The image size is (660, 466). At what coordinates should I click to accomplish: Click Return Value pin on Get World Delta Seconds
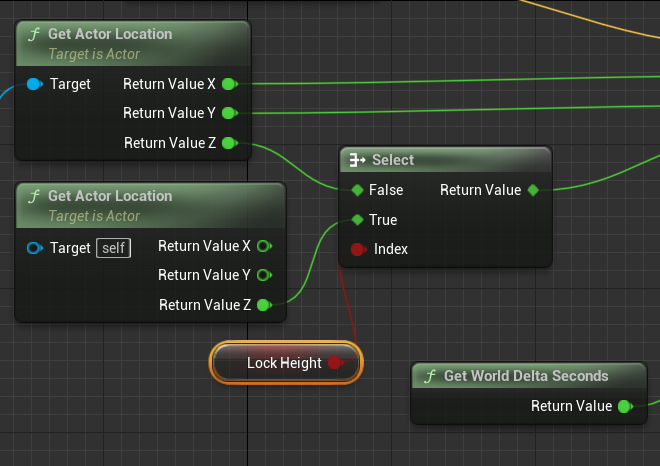(x=625, y=407)
